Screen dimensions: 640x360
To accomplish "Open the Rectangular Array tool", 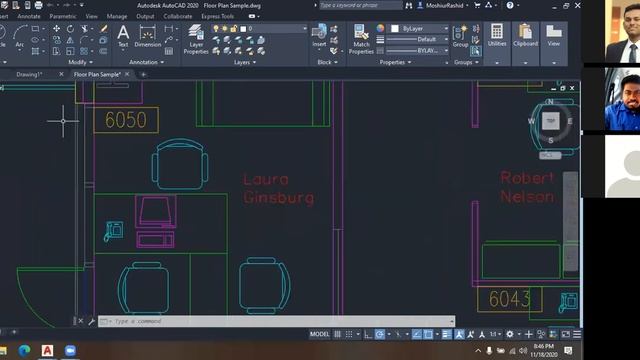I will click(84, 51).
